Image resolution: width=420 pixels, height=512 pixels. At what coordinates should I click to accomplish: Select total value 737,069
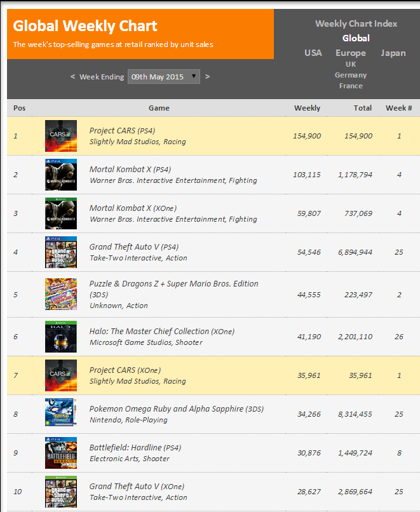click(x=358, y=213)
